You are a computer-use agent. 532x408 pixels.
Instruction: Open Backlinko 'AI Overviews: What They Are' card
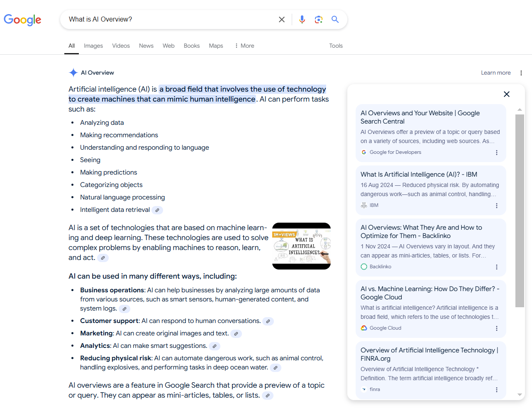[x=431, y=247]
